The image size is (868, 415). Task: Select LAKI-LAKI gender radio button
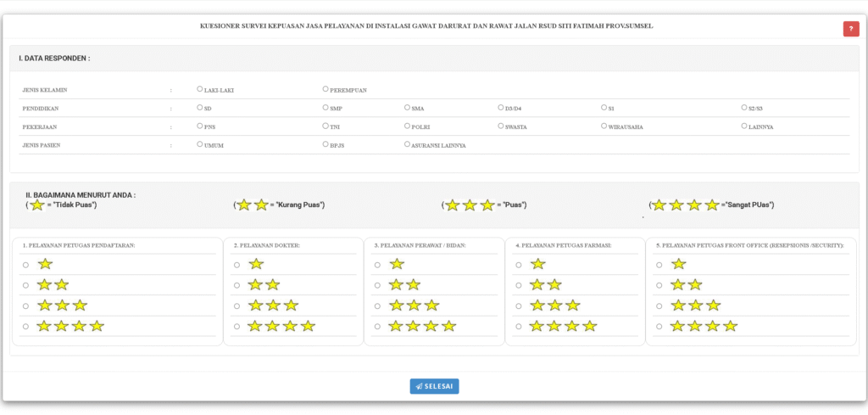(199, 89)
